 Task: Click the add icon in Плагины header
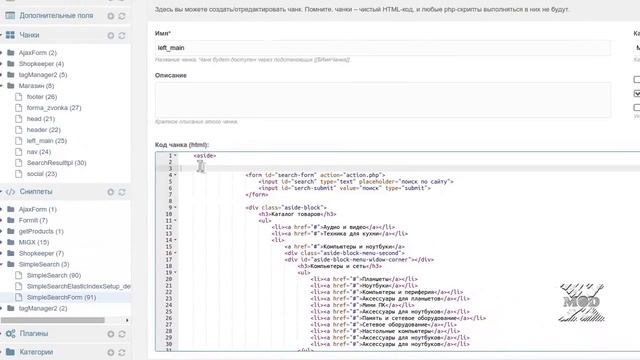click(x=111, y=334)
